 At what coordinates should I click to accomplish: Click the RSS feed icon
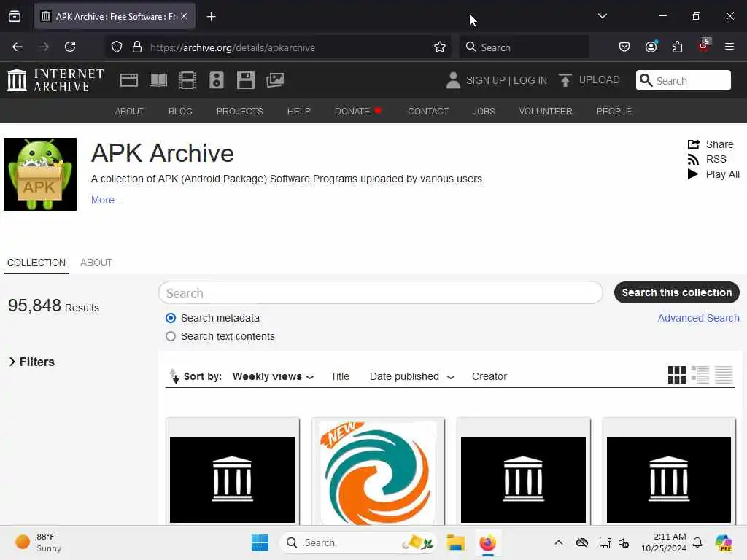point(693,160)
